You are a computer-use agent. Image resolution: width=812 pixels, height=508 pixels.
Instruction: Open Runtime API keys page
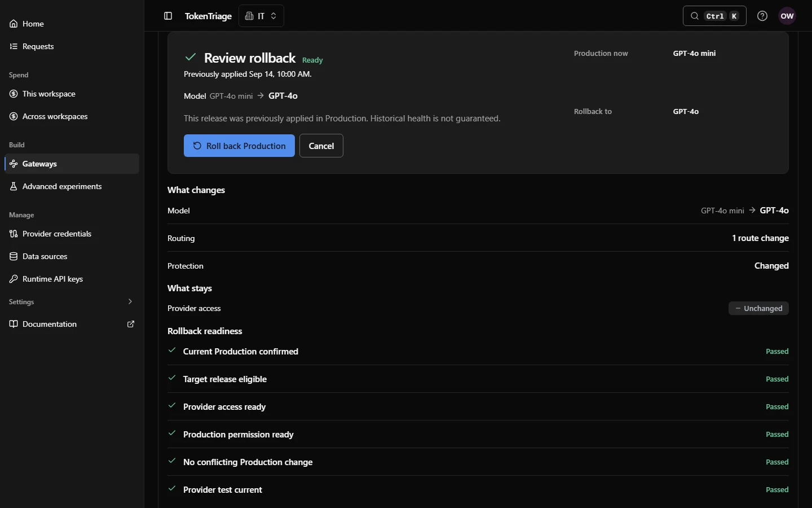[x=71, y=279]
